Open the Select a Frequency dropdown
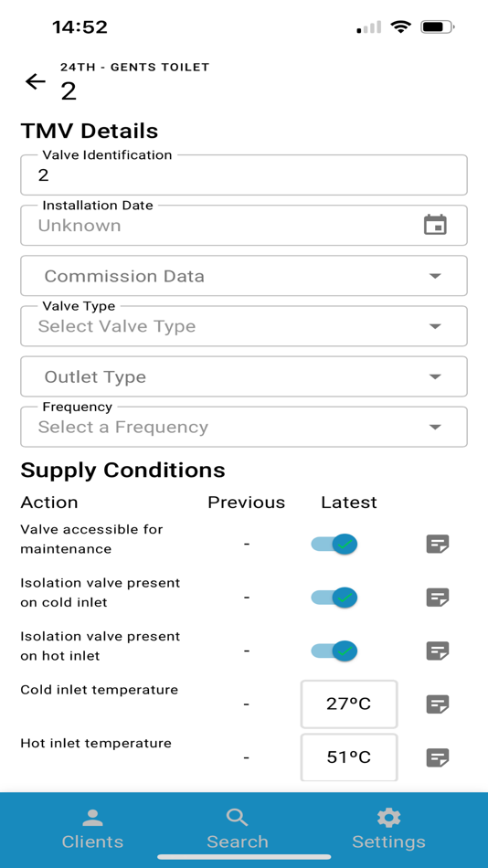 point(244,427)
